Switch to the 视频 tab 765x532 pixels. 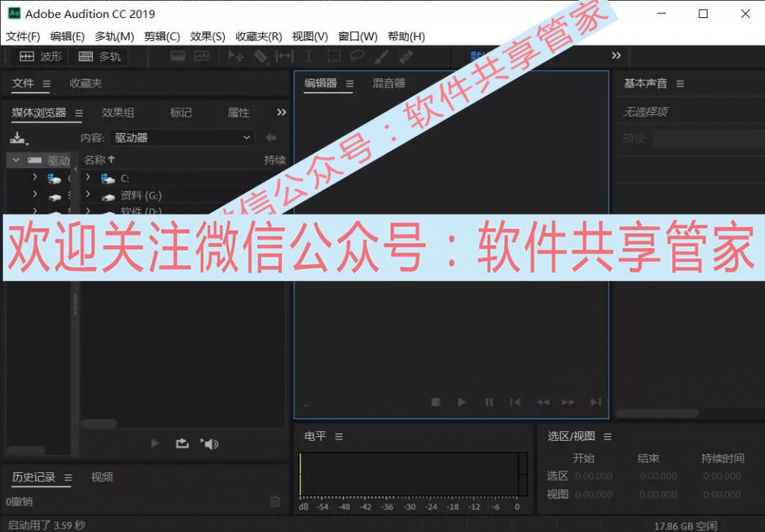(102, 477)
